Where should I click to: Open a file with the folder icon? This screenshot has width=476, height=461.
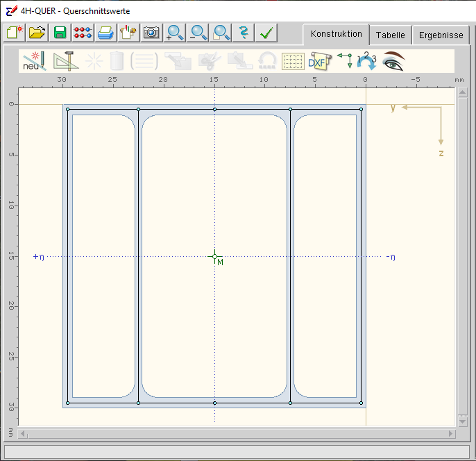[37, 33]
